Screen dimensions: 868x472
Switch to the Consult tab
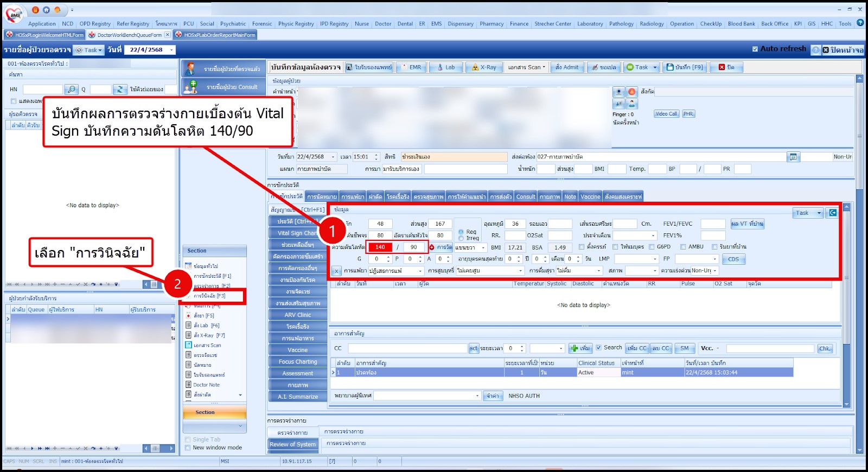tap(526, 196)
